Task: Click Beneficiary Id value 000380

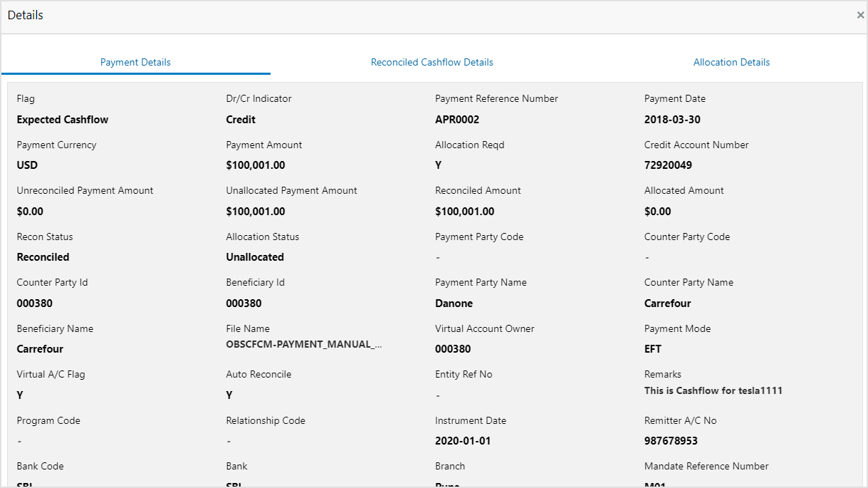Action: 244,303
